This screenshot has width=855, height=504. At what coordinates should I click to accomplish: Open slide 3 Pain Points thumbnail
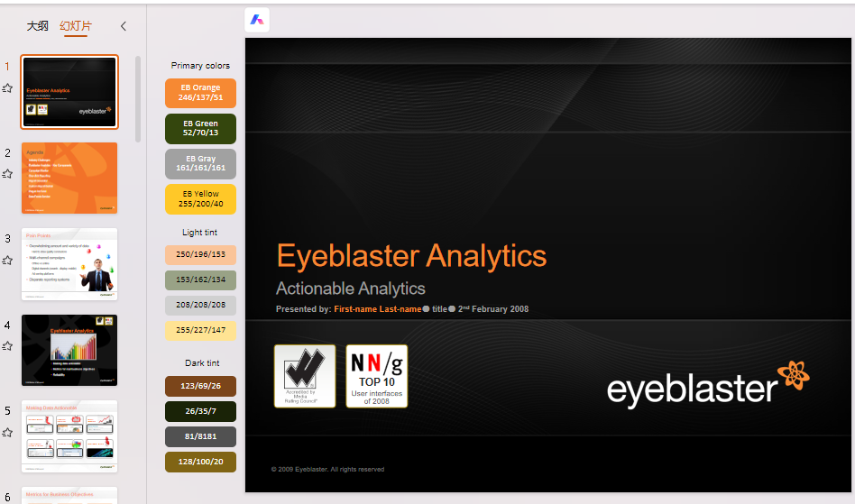69,263
